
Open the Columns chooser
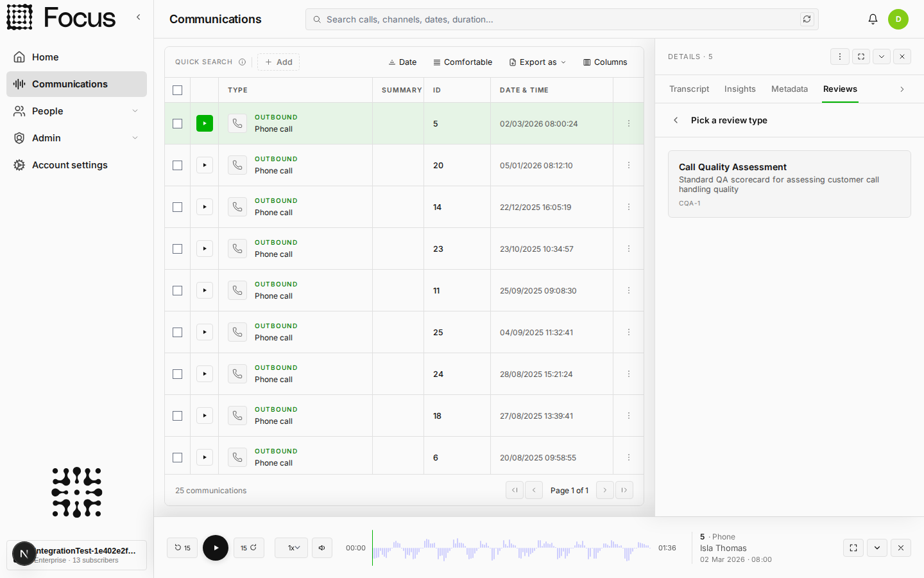(x=605, y=62)
